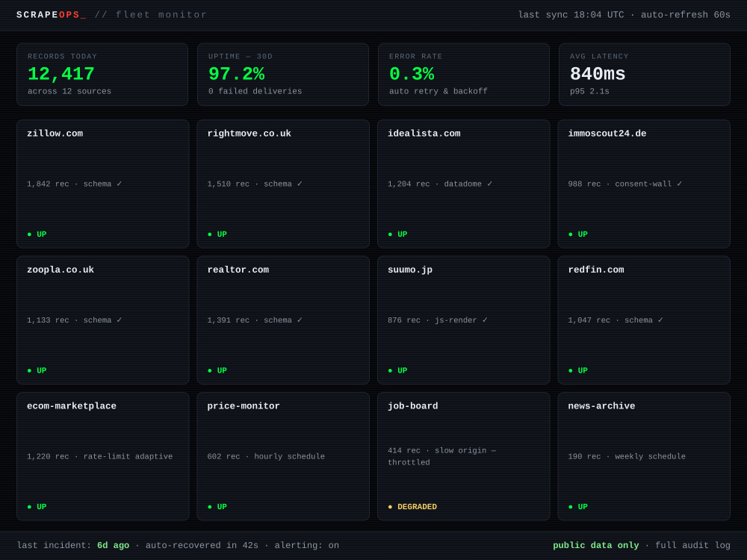
Task: Click '1,047 rec · schema ✓' on redfin.com
Action: pos(616,320)
